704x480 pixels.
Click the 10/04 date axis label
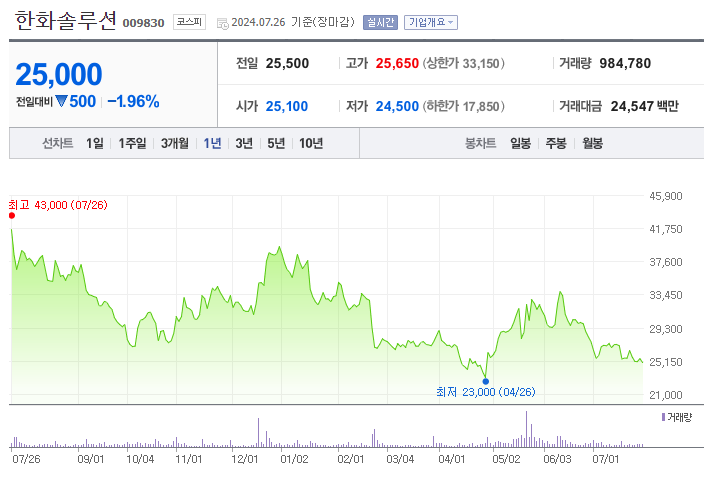(x=140, y=459)
